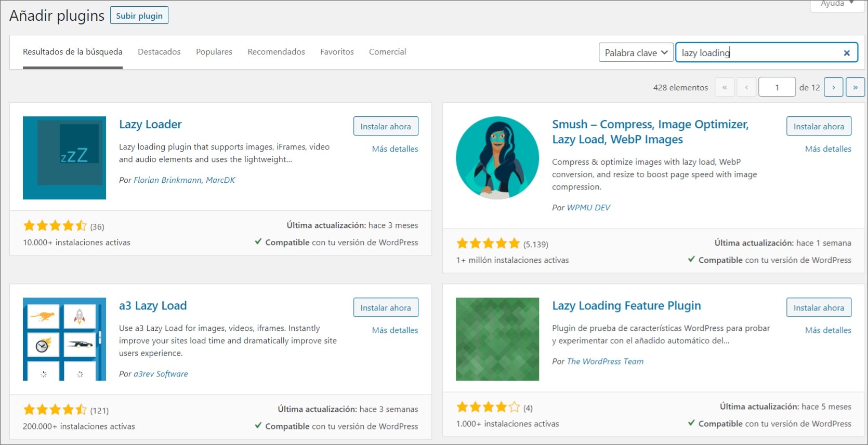The width and height of the screenshot is (868, 445).
Task: Open the a3 Lazy Load plugin thumbnail
Action: (64, 339)
